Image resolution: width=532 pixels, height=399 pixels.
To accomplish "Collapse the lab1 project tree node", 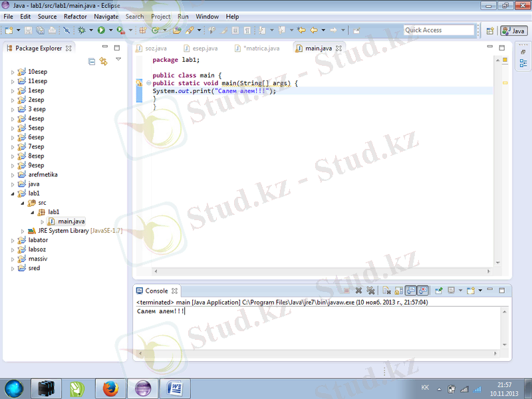I will click(13, 194).
